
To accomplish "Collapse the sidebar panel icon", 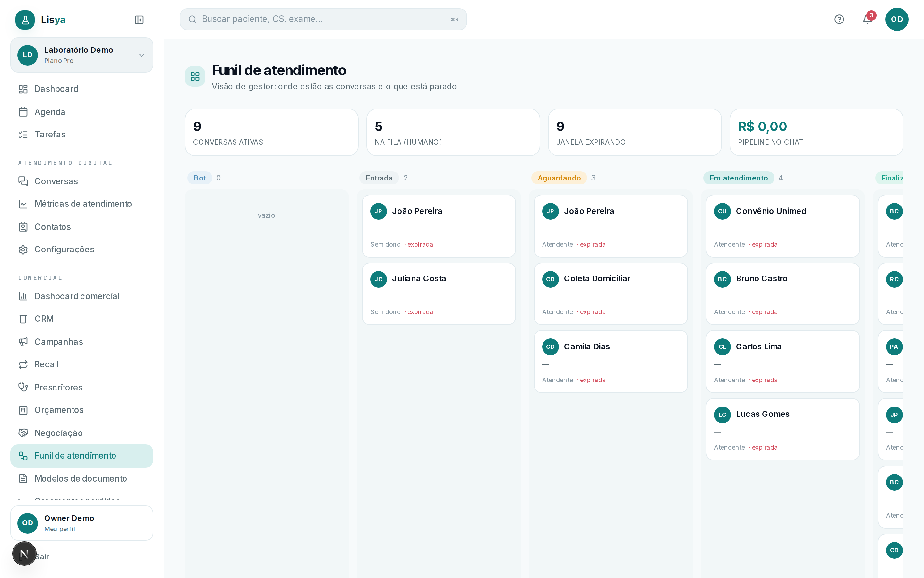I will tap(139, 20).
